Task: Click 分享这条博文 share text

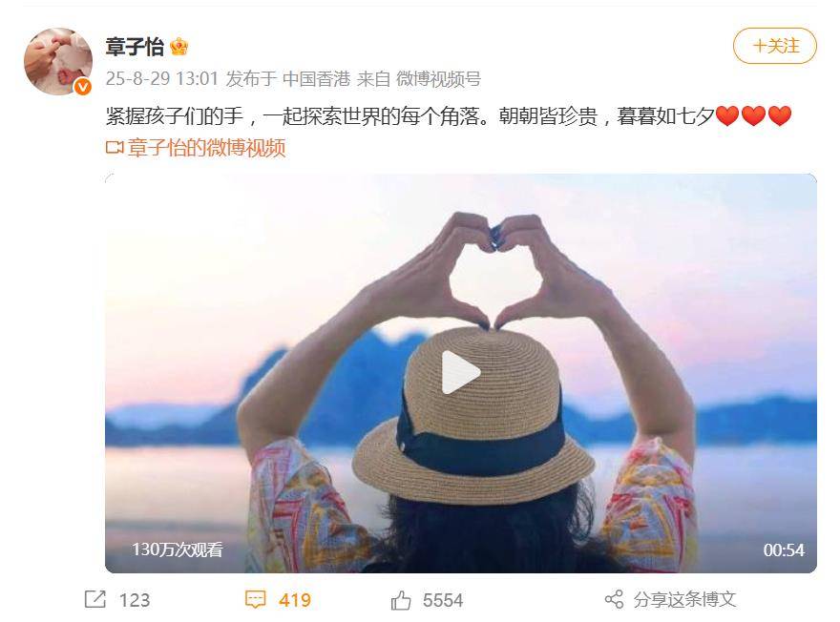Action: coord(684,599)
